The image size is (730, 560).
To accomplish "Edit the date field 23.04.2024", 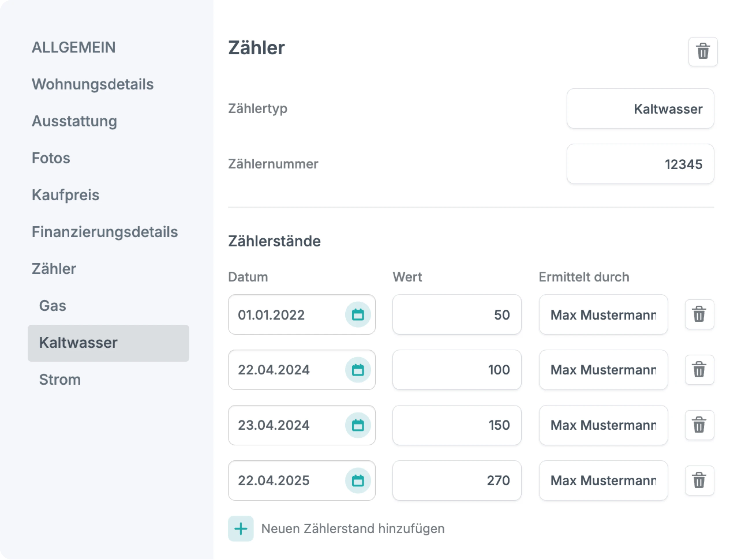I will coord(302,425).
